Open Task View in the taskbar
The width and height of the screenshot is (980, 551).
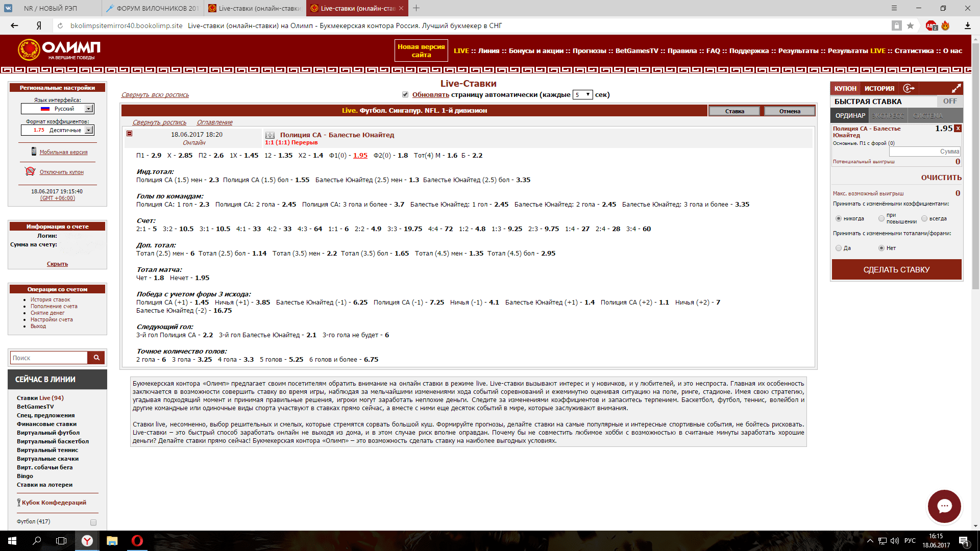click(61, 541)
